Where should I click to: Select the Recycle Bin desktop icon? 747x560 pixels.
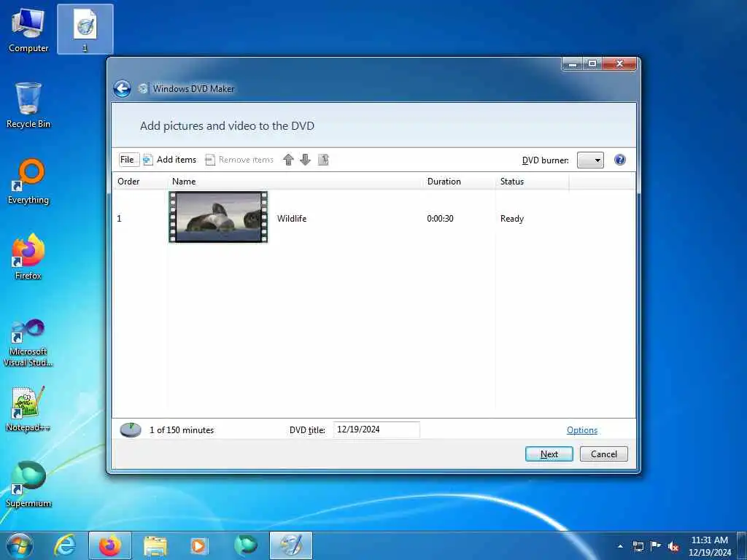click(x=28, y=105)
